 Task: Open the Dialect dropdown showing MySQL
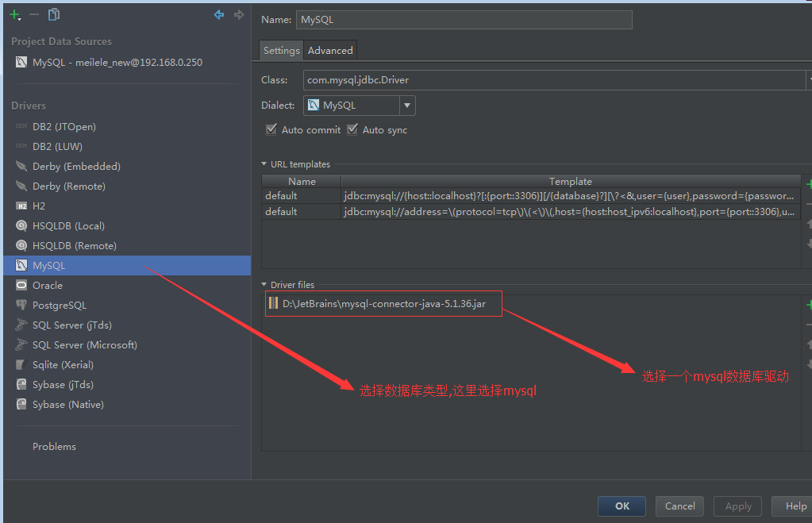(x=359, y=106)
